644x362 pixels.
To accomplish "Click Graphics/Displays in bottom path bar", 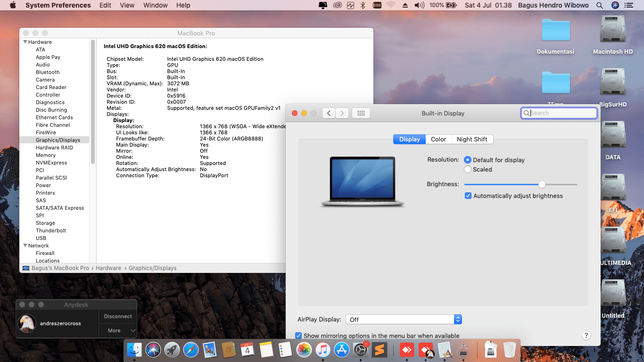I will click(x=152, y=268).
